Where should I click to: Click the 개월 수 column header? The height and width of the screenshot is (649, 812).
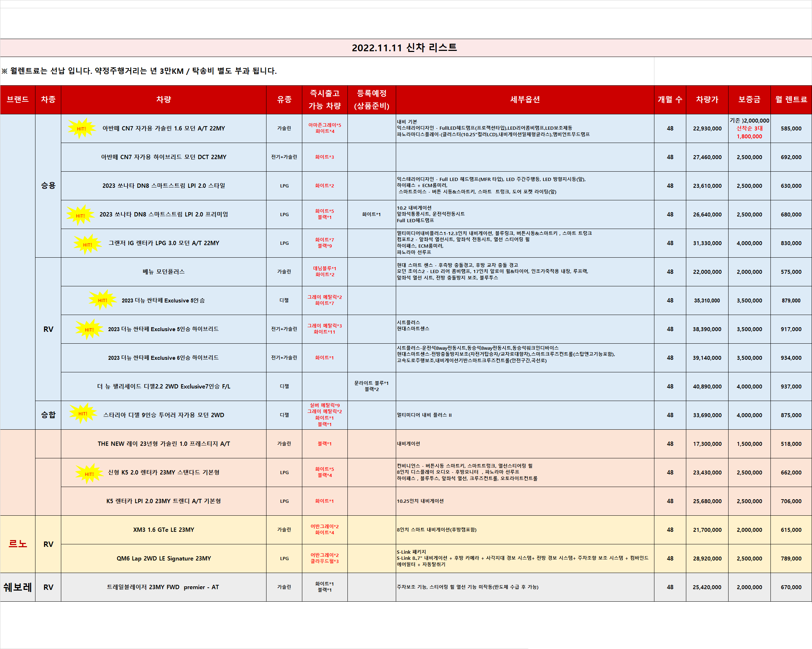click(671, 100)
